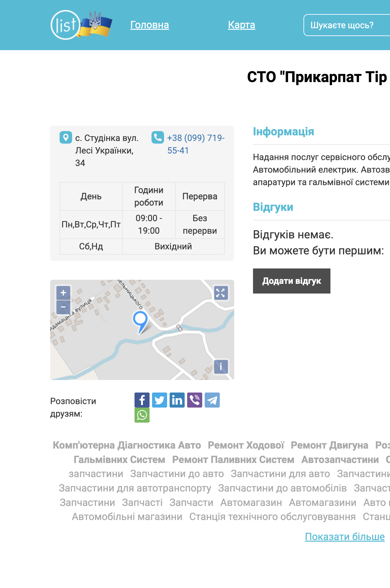
Task: Open Автозапчастини tag
Action: pos(340,460)
